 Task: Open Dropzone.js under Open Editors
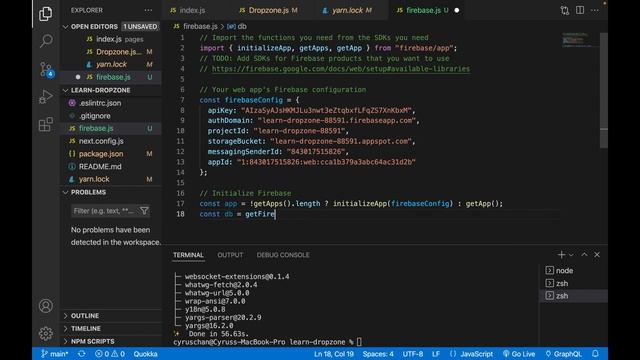click(x=111, y=52)
